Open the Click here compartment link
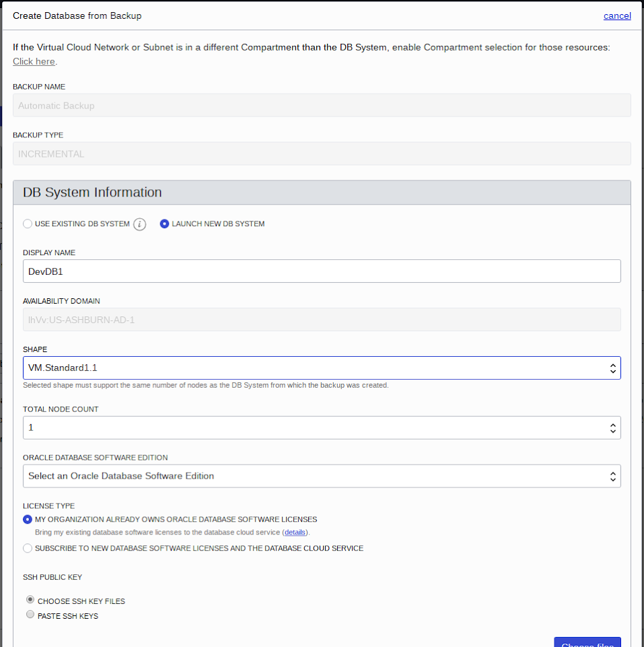 pos(34,61)
